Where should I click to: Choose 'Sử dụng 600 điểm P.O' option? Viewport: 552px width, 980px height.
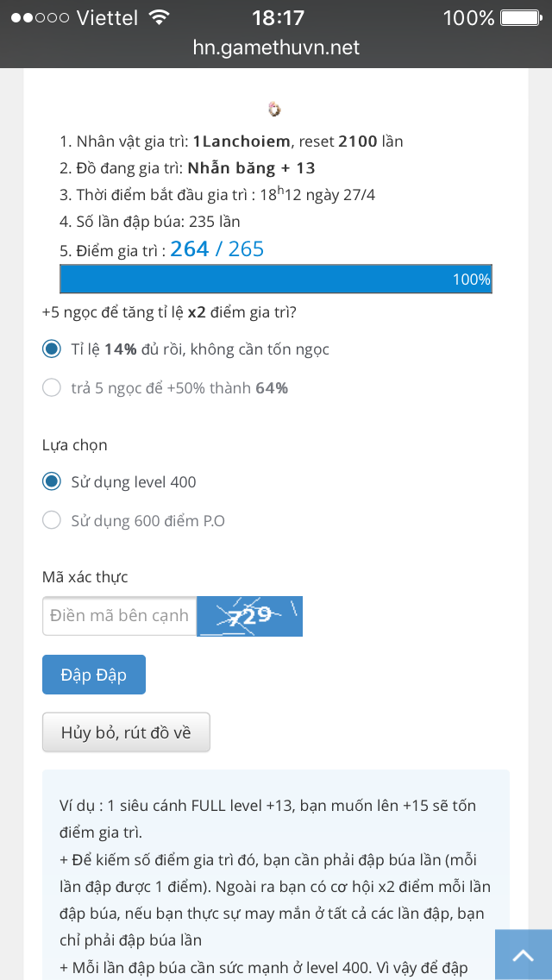pos(51,521)
